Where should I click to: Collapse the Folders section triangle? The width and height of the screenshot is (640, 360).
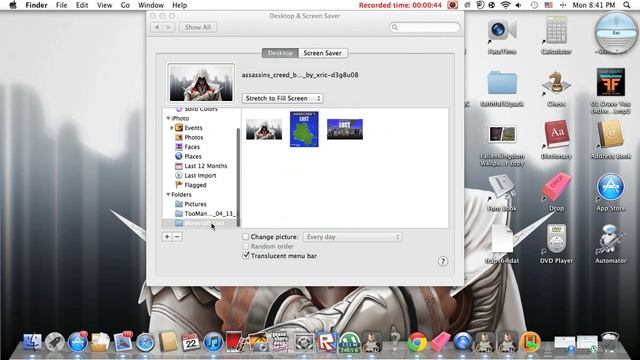click(x=168, y=195)
